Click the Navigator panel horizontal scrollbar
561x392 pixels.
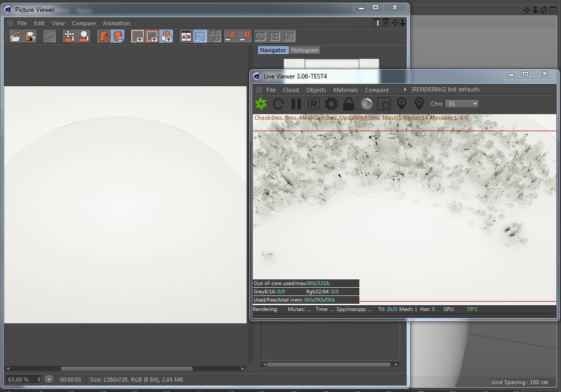click(x=329, y=365)
